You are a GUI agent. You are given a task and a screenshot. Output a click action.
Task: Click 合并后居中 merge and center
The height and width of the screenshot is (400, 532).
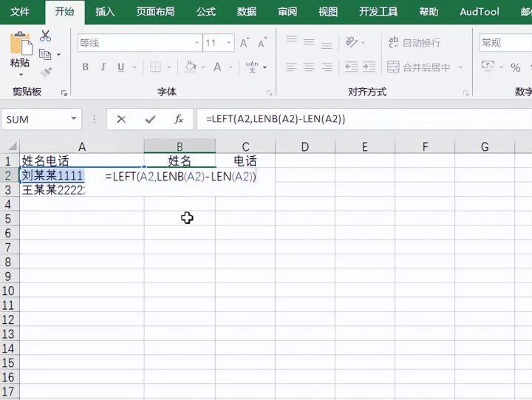pos(419,67)
